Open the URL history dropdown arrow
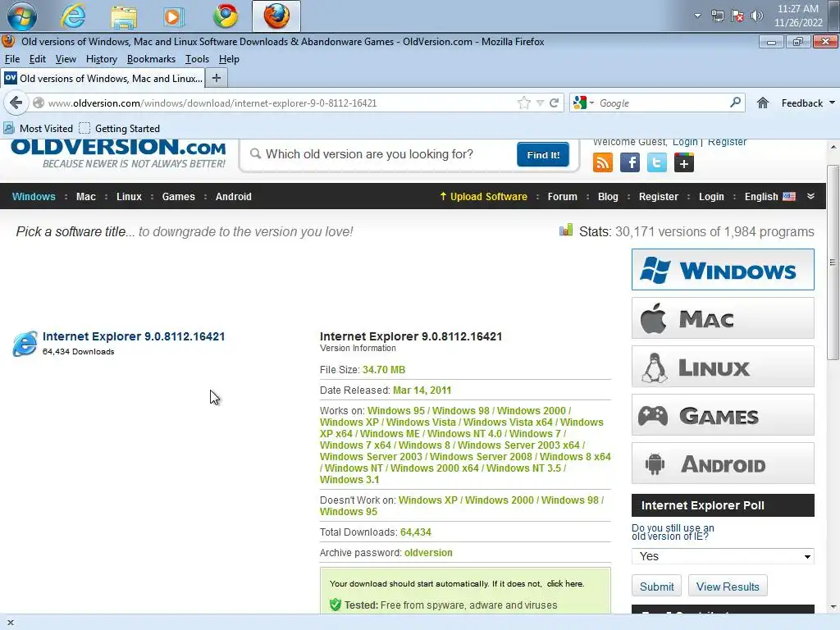The height and width of the screenshot is (630, 840). (540, 103)
